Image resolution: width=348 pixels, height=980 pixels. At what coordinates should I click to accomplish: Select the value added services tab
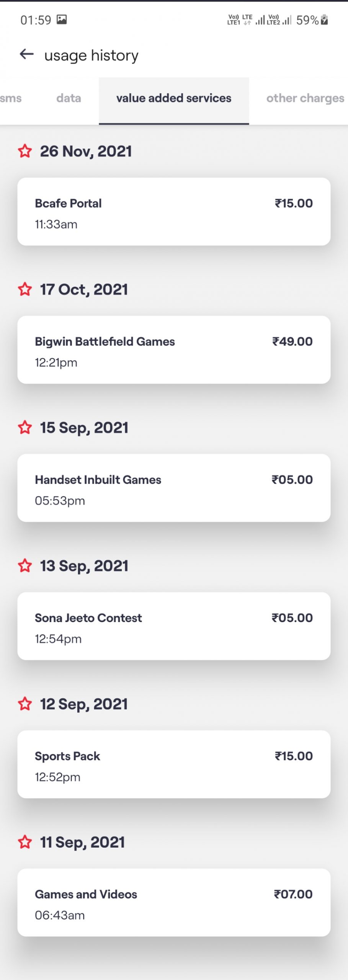[x=174, y=98]
